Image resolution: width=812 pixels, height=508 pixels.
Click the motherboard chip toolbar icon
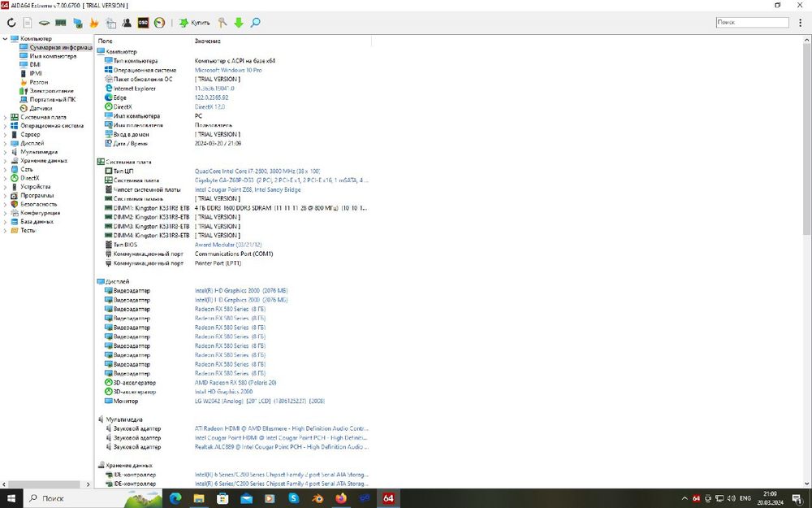(45, 23)
